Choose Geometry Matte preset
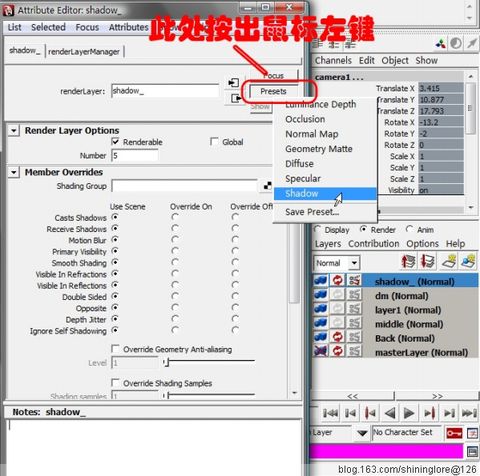 coord(325,149)
